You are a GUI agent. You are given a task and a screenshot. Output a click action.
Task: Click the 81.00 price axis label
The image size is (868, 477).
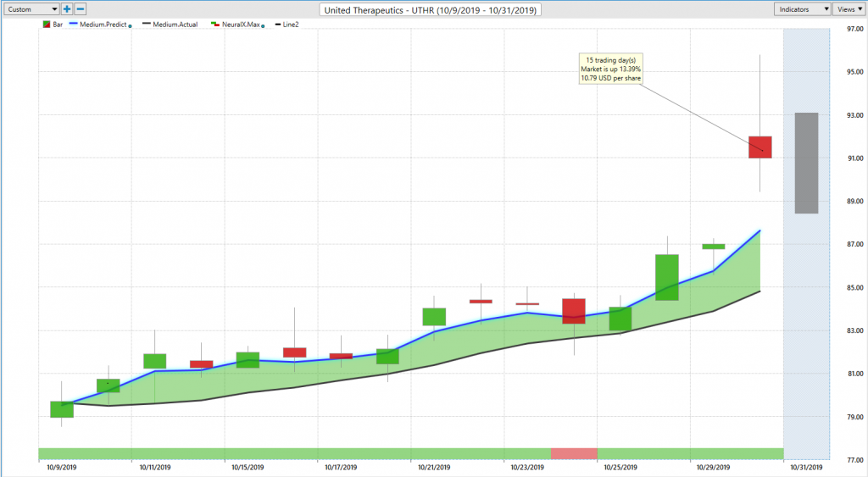[x=855, y=374]
